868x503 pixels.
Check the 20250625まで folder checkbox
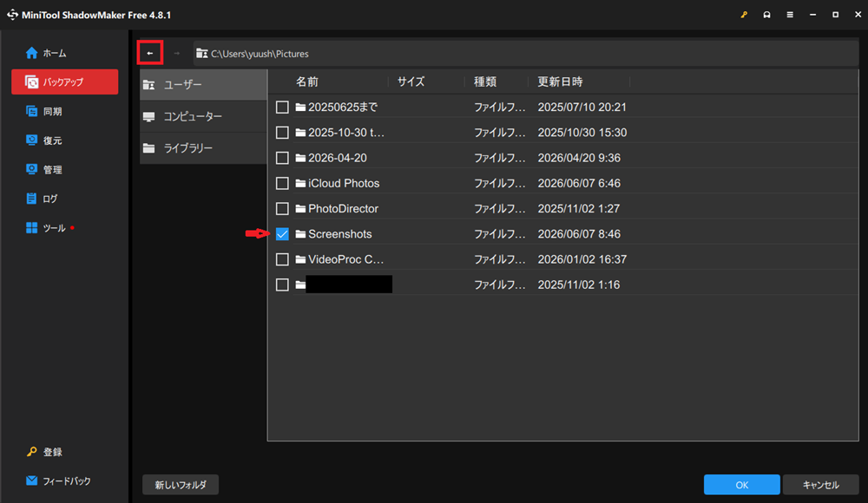pyautogui.click(x=282, y=107)
